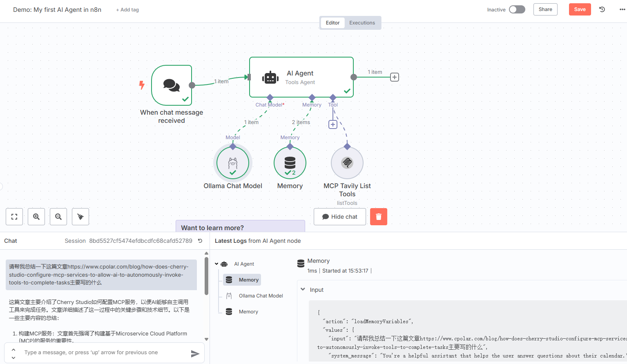
Task: Click the next-message down chevron in chat input
Action: [x=13, y=358]
